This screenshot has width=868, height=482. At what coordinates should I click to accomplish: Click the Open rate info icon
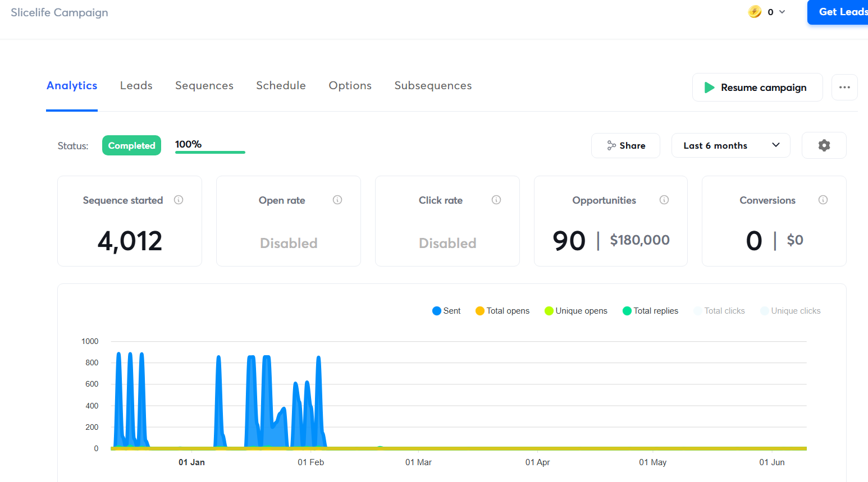[x=337, y=200]
